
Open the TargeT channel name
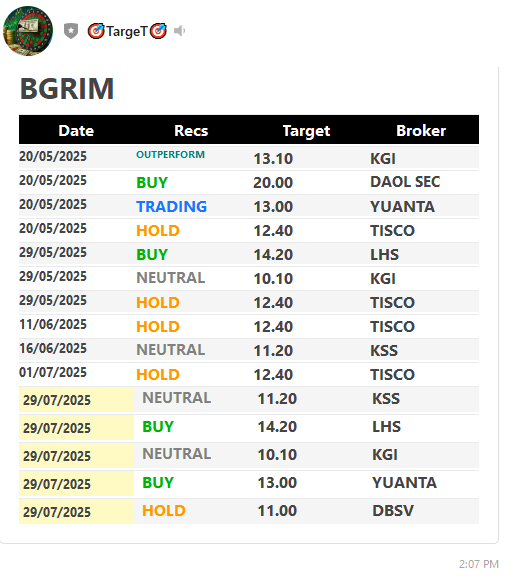pyautogui.click(x=127, y=31)
